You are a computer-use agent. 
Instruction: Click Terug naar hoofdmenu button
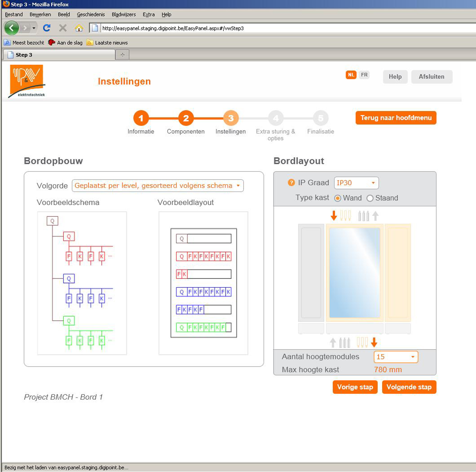(x=396, y=118)
